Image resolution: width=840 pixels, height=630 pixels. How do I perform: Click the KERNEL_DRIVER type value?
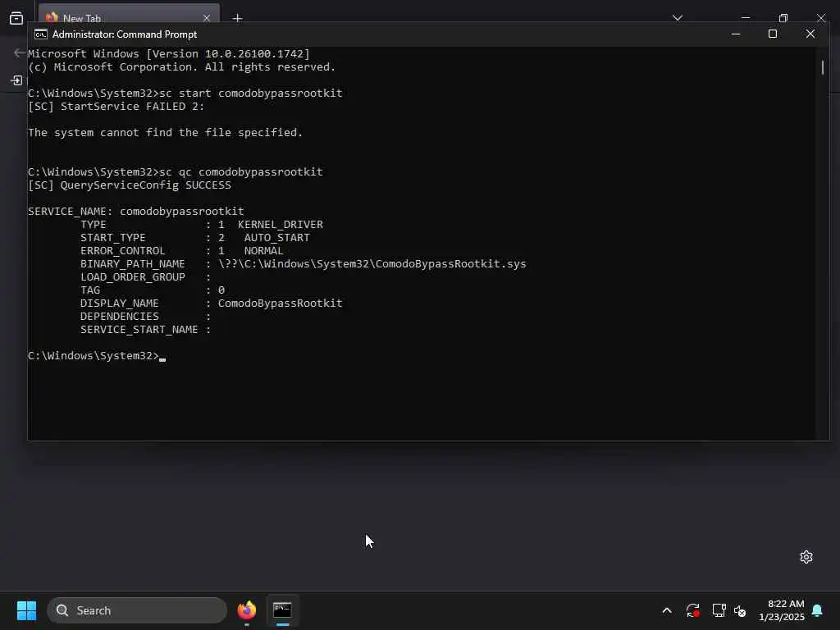pos(281,224)
